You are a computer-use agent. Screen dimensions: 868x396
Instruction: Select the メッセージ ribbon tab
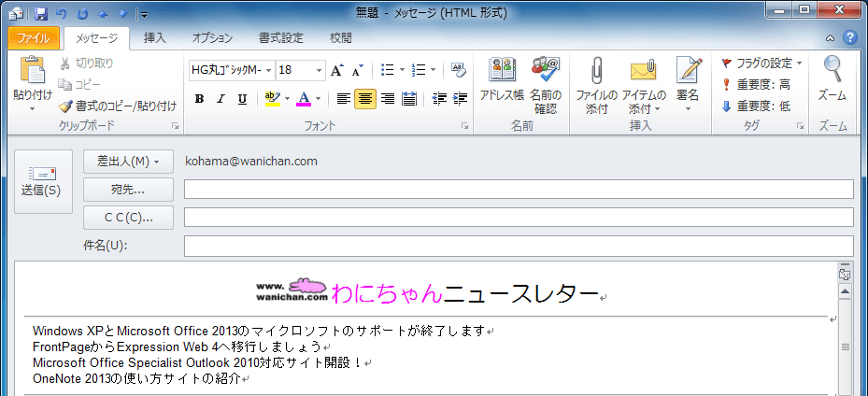click(96, 38)
